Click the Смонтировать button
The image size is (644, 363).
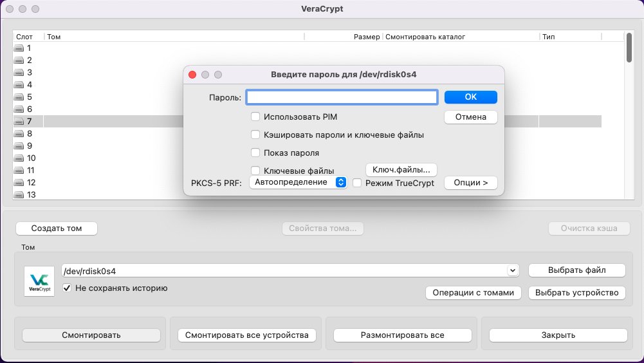coord(91,335)
